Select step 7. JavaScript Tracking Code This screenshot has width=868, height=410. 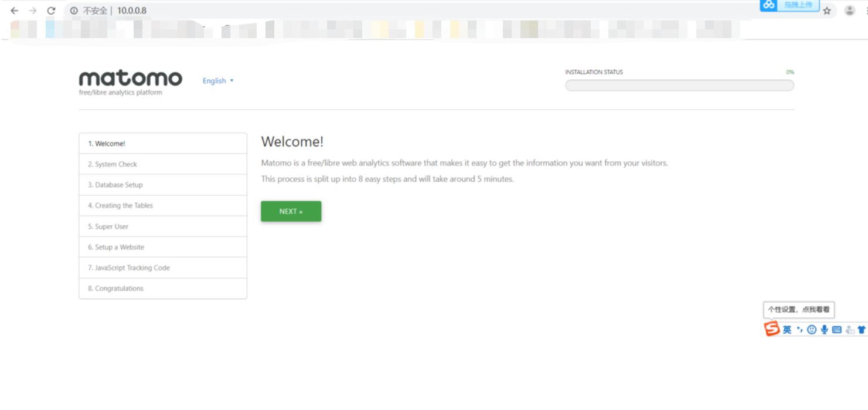click(x=163, y=267)
